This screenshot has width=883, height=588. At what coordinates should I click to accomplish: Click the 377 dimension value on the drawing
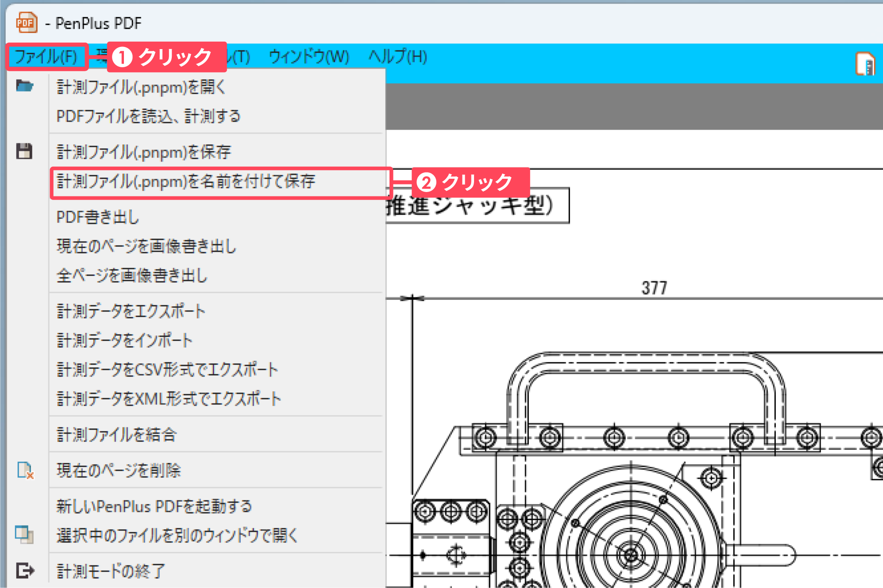pyautogui.click(x=654, y=288)
